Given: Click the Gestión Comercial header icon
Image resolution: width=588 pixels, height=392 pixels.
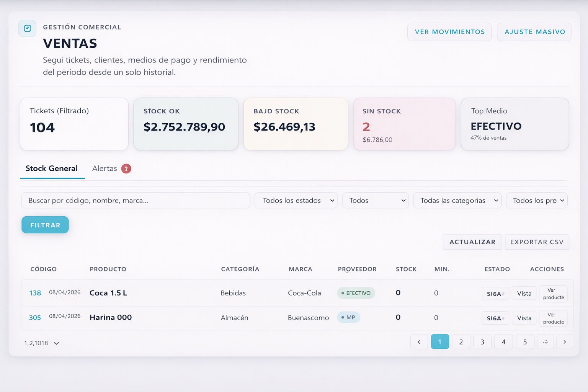Looking at the screenshot, I should pos(27,28).
